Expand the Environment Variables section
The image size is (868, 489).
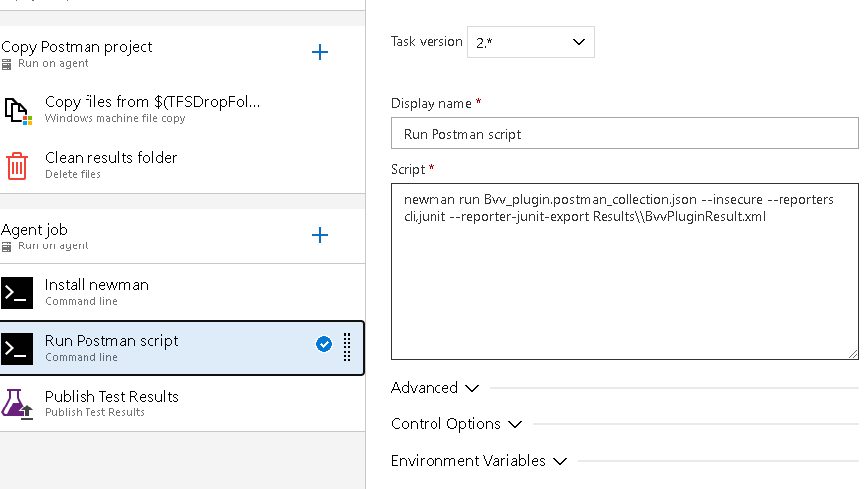click(479, 461)
